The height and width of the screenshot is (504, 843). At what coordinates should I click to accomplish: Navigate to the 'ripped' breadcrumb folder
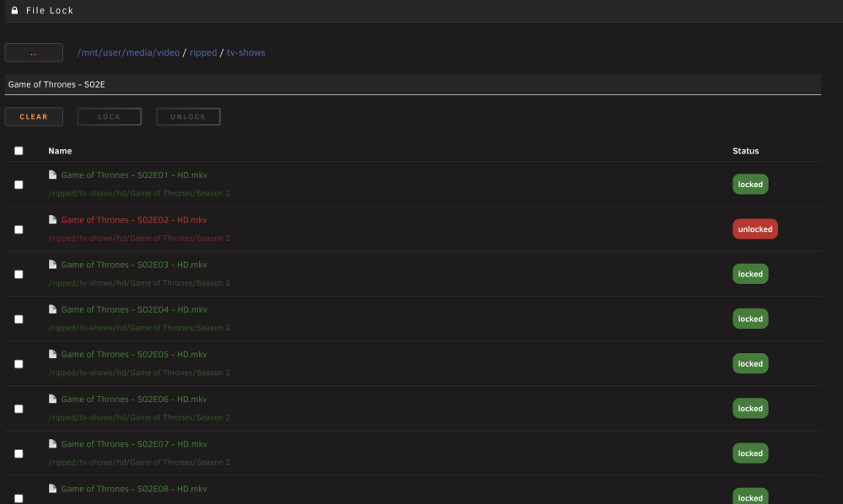pyautogui.click(x=203, y=52)
